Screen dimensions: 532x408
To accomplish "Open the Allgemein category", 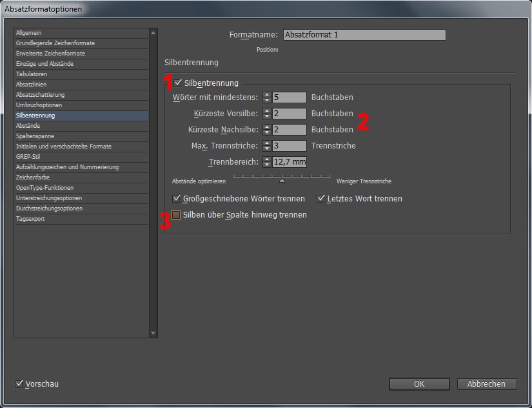I will pos(28,33).
